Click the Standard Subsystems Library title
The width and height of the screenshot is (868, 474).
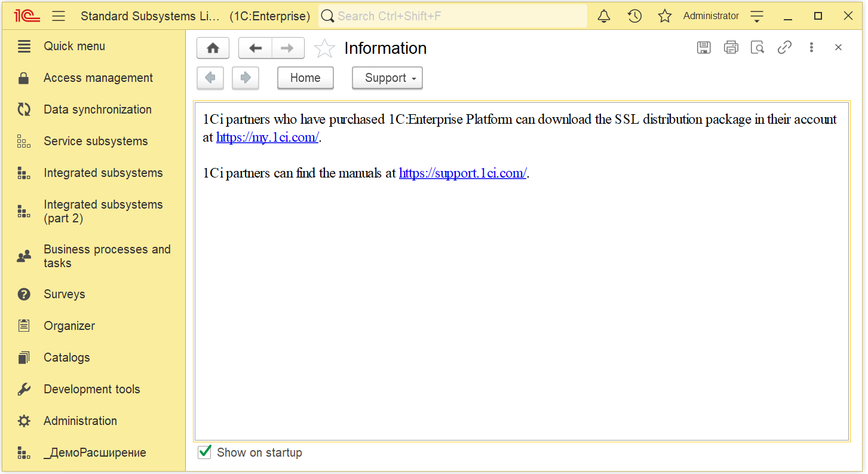pyautogui.click(x=150, y=16)
